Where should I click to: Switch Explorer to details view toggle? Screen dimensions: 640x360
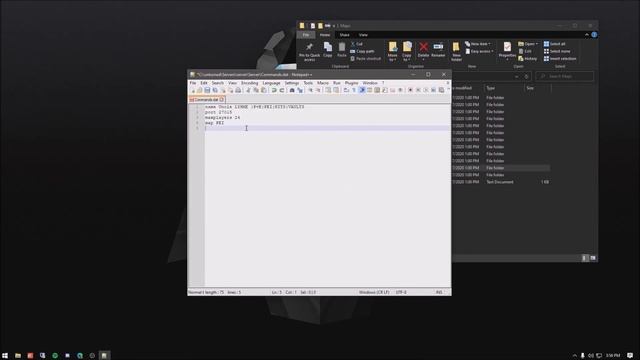pos(585,258)
